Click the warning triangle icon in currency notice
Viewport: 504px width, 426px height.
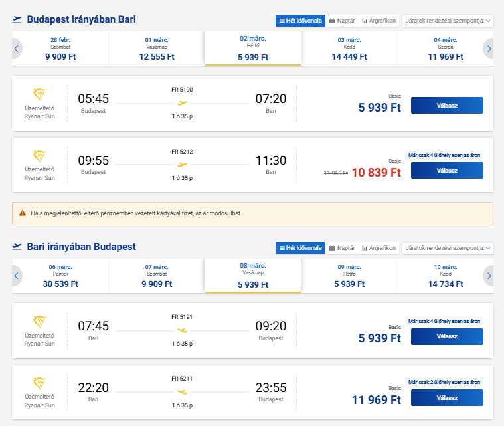pyautogui.click(x=23, y=213)
